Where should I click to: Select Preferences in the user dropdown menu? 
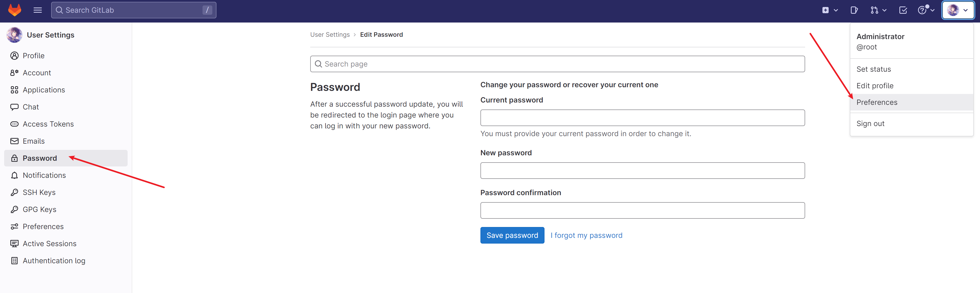(x=876, y=102)
